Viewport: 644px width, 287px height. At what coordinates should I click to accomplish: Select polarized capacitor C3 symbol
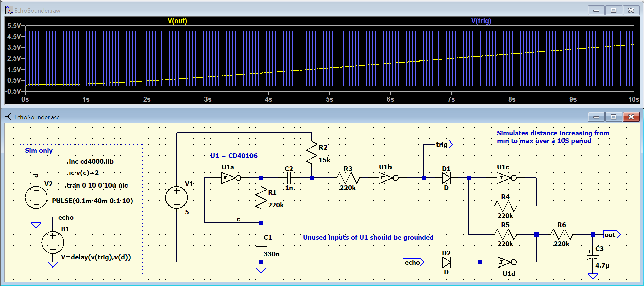[593, 257]
